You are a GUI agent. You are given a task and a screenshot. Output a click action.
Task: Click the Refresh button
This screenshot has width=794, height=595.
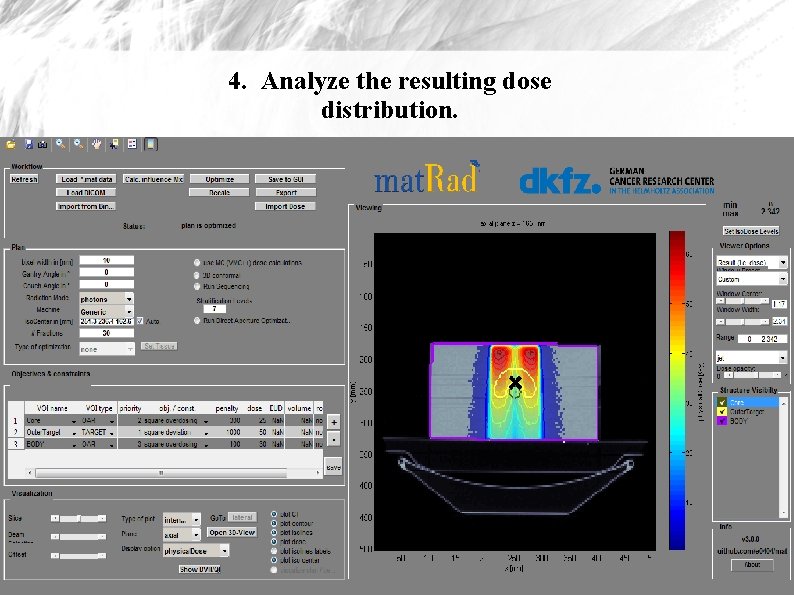pos(24,179)
